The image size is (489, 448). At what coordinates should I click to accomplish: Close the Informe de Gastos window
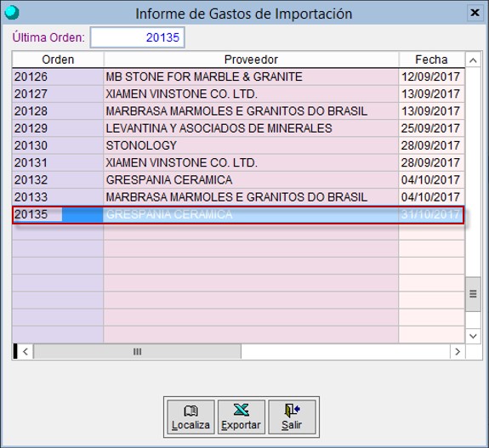coord(475,13)
